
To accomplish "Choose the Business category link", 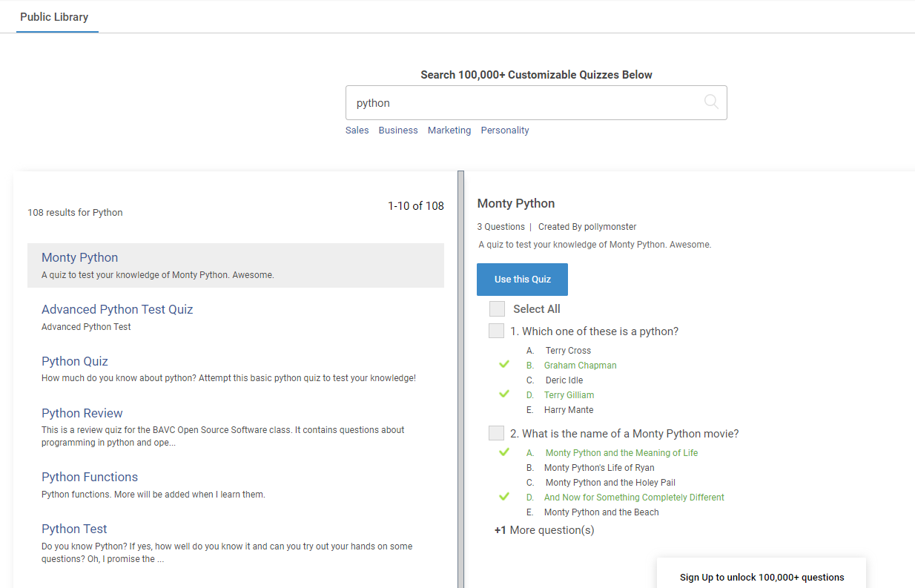I will pyautogui.click(x=398, y=131).
